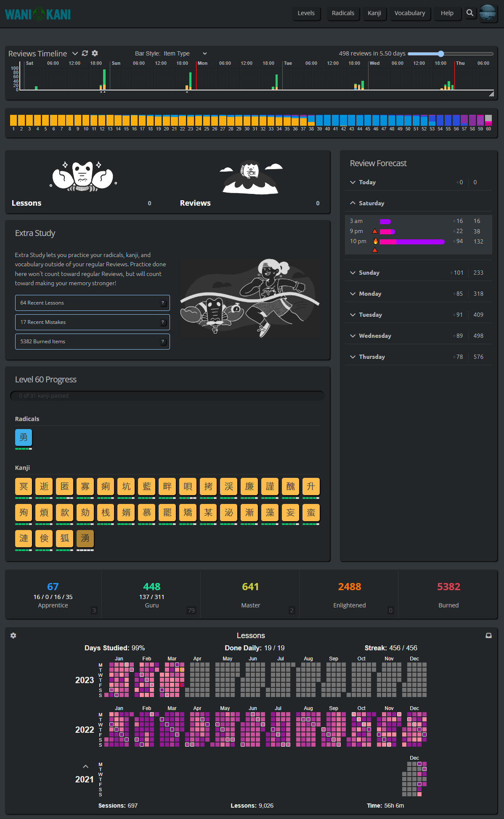Show help for Recent Lessons
This screenshot has width=504, height=819.
tap(163, 303)
